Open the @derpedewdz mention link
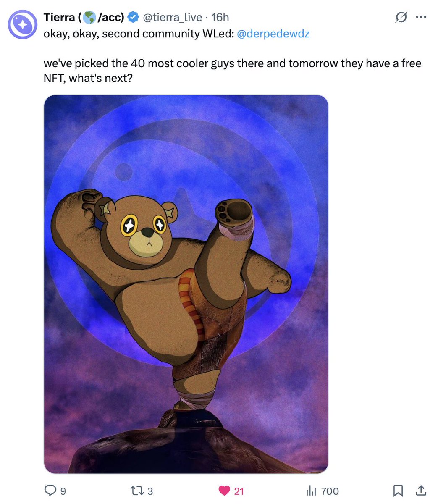The image size is (438, 504). coord(273,34)
